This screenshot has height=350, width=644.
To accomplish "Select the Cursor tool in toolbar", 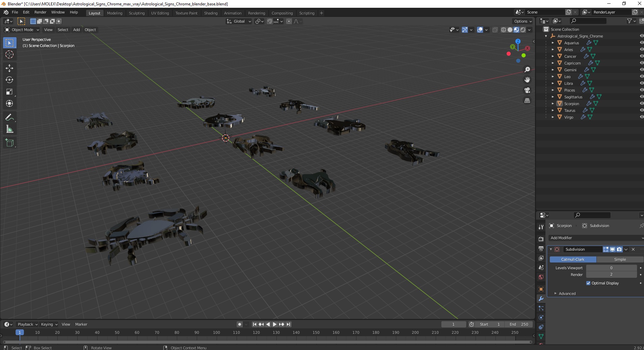I will pyautogui.click(x=9, y=54).
